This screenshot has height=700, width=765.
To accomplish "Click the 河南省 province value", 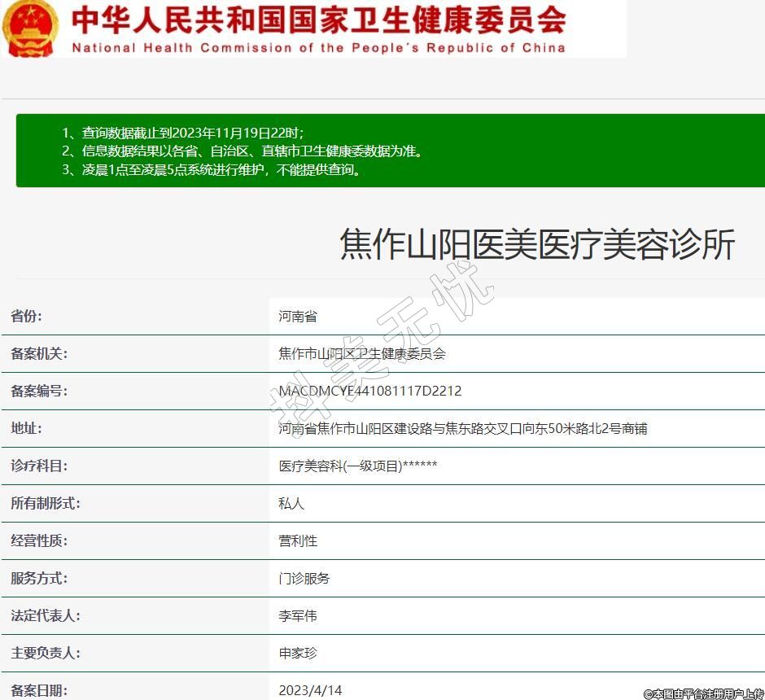I will [x=298, y=316].
